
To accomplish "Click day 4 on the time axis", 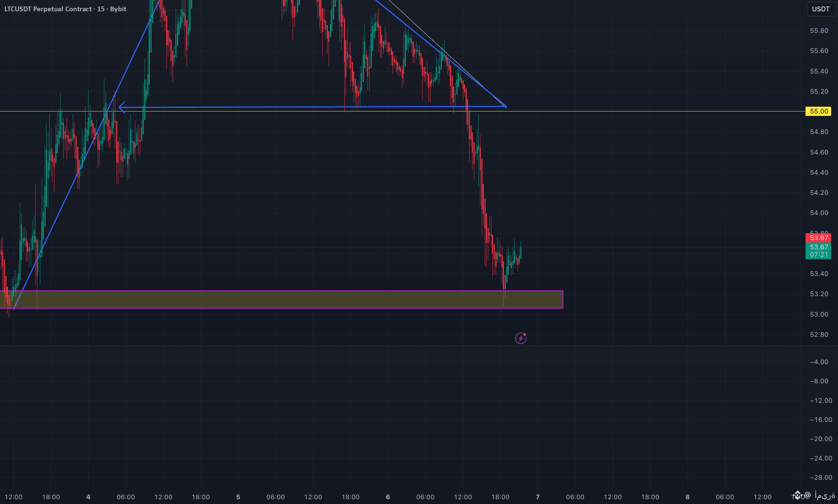I will click(x=88, y=497).
